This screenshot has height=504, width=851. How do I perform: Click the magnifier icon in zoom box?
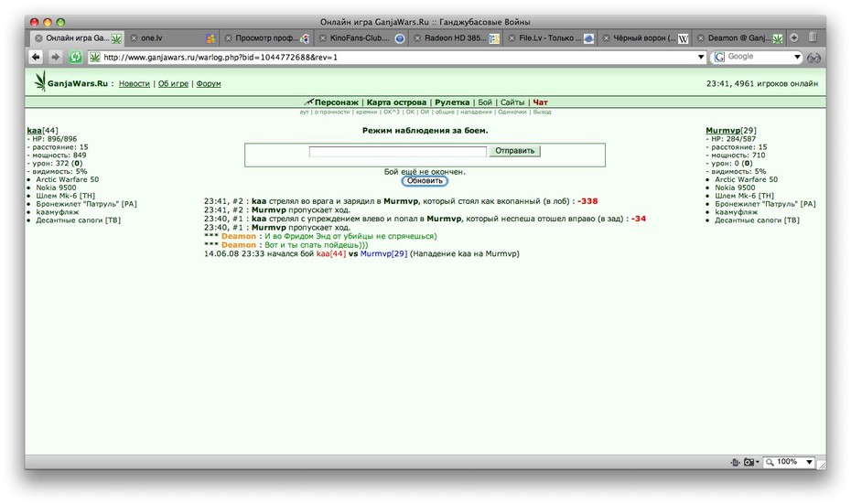coord(770,462)
